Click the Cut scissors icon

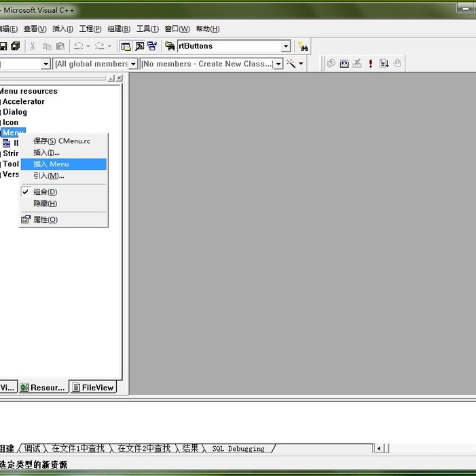click(33, 46)
